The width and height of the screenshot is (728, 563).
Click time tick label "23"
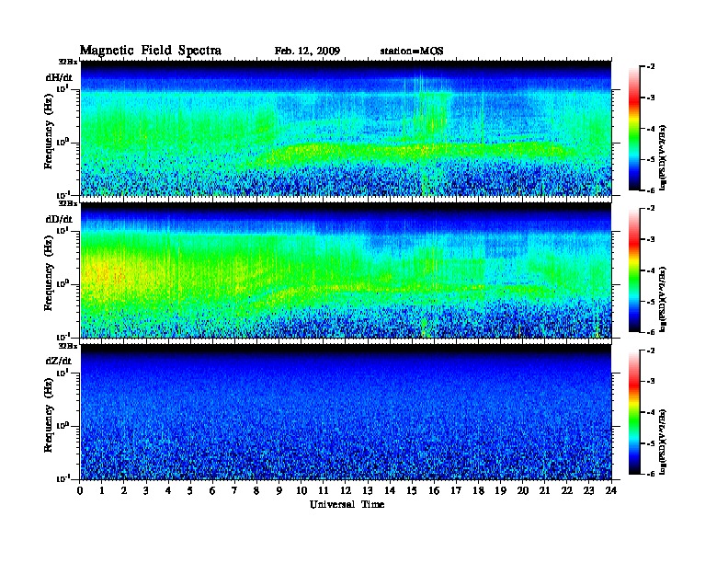point(589,490)
